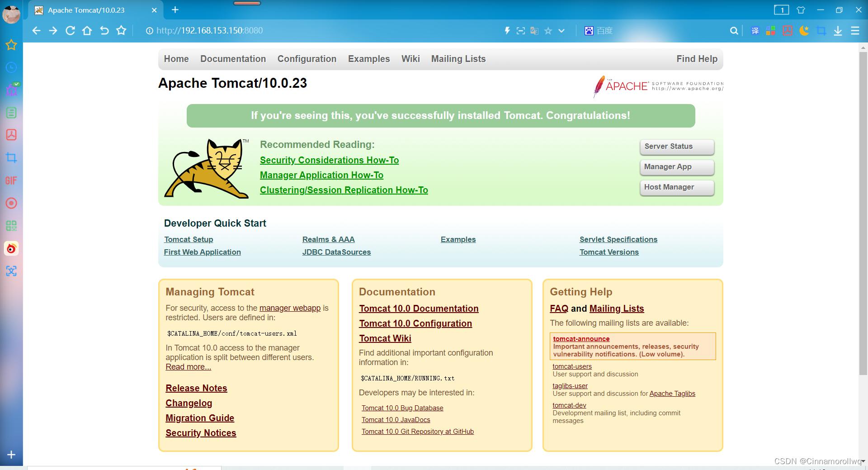Follow the Security Considerations How-To link
868x470 pixels.
(329, 160)
